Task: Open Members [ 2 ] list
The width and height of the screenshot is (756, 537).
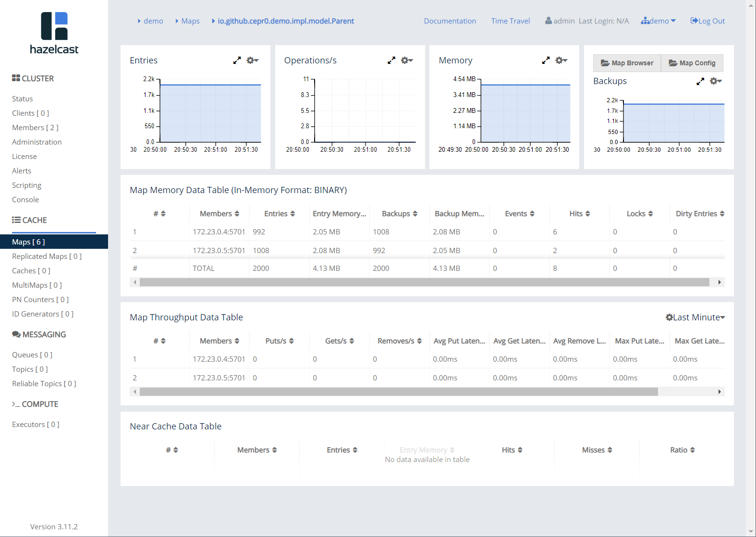Action: point(36,128)
